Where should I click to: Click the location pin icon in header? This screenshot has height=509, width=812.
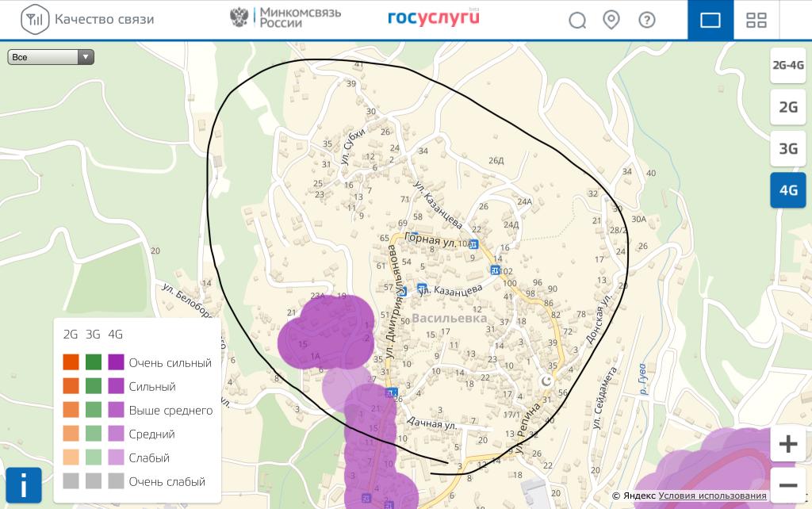pyautogui.click(x=611, y=20)
